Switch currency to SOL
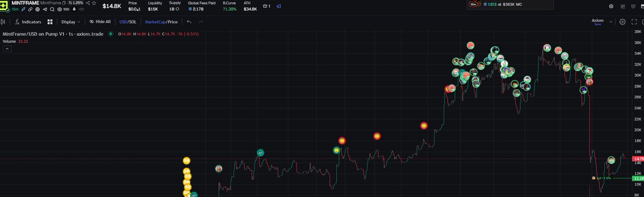 pyautogui.click(x=132, y=22)
